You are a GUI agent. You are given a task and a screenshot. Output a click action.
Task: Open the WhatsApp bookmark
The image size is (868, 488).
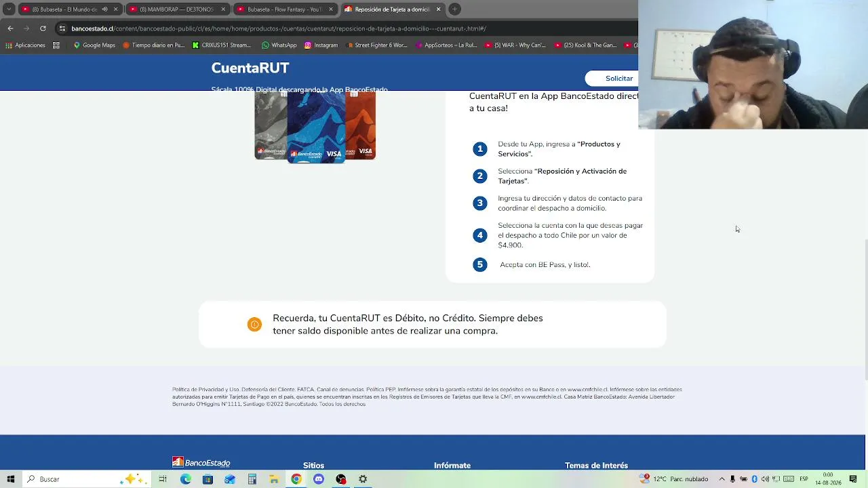pos(279,45)
